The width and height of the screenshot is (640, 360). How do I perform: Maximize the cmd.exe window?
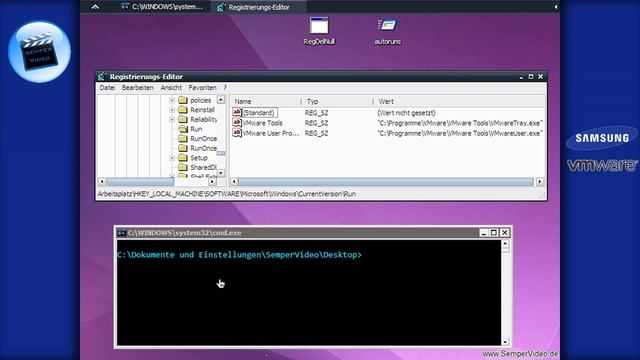point(494,233)
